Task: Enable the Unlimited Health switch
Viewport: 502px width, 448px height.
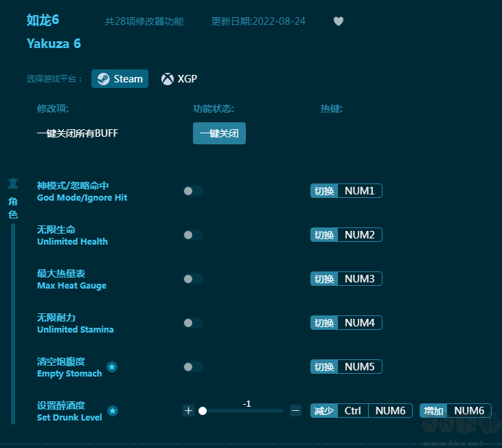Action: [193, 235]
